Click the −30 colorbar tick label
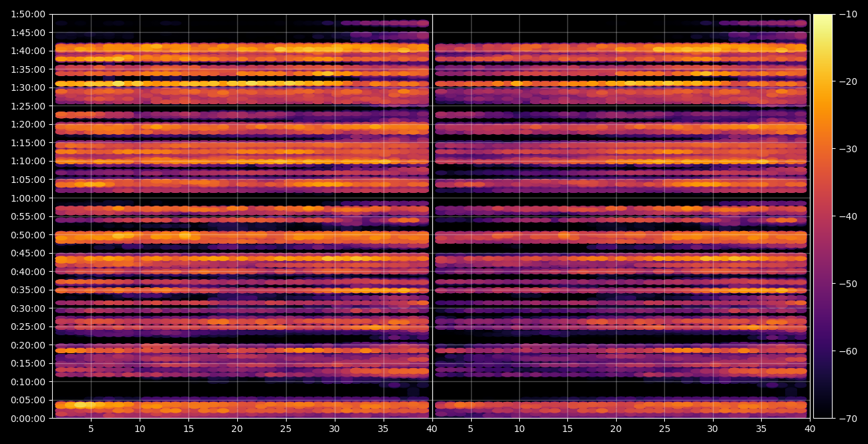Screen dimensions: 868x444 [848, 149]
